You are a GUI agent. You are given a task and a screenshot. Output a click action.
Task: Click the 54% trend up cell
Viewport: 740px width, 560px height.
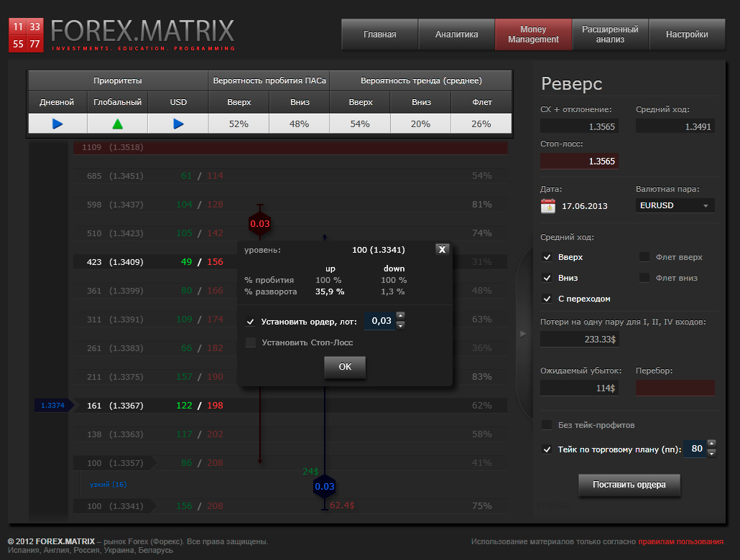(x=360, y=124)
